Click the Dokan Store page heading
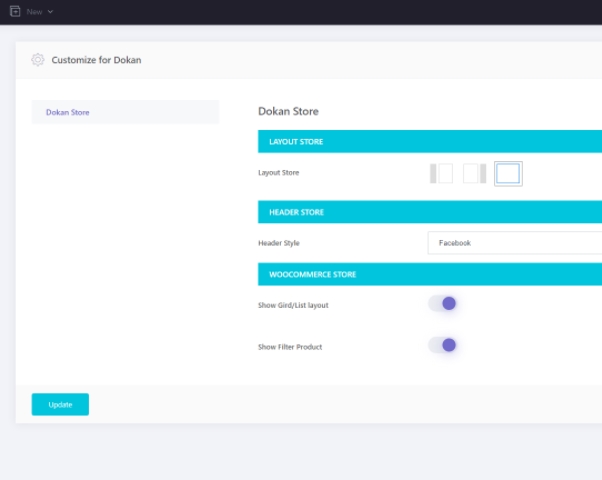Viewport: 602px width, 480px height. [x=288, y=111]
